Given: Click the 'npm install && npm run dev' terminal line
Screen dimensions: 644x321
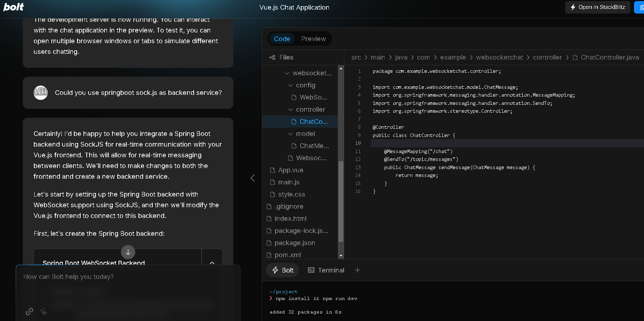Looking at the screenshot, I should click(x=316, y=299).
